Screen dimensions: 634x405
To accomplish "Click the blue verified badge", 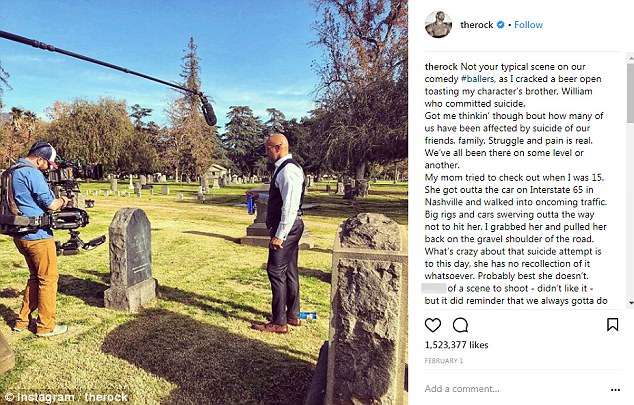I will (500, 25).
